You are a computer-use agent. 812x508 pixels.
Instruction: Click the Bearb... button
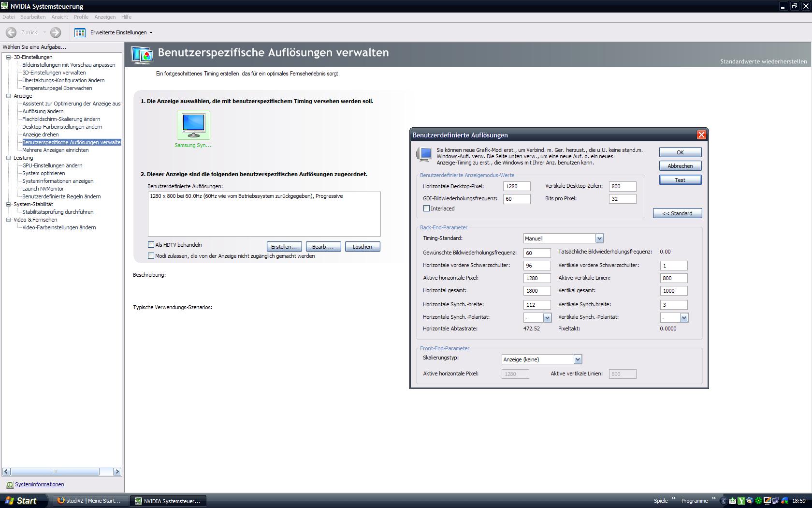coord(323,247)
